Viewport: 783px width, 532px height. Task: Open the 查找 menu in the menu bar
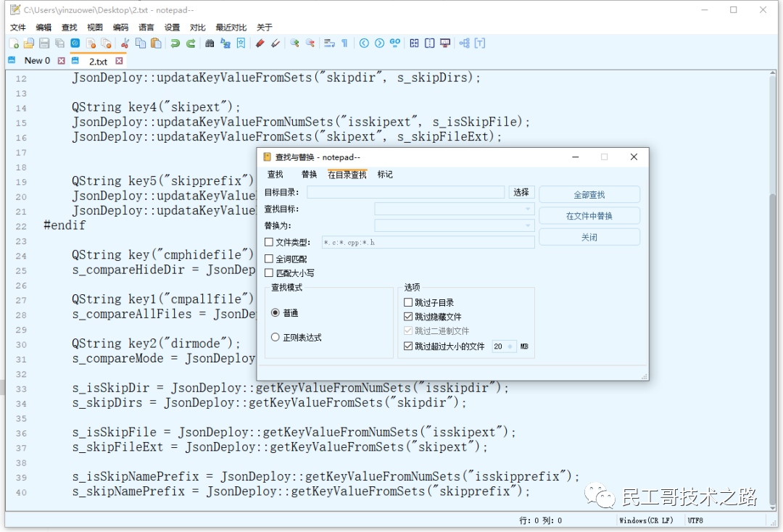click(x=70, y=28)
